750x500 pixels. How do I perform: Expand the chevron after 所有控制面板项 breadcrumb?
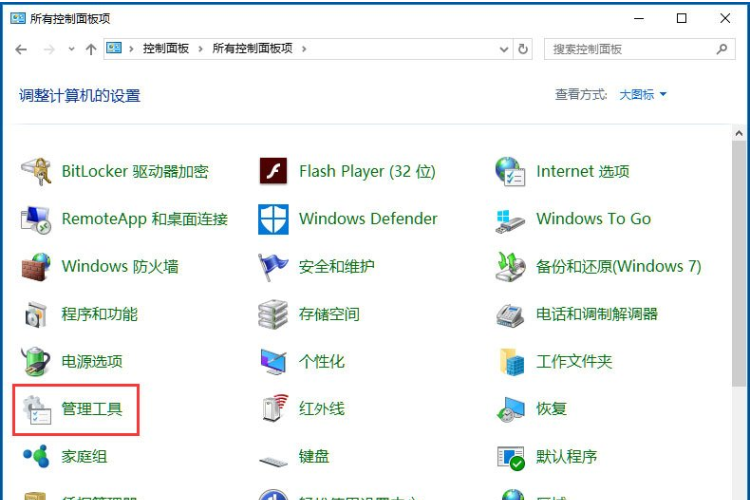point(304,49)
